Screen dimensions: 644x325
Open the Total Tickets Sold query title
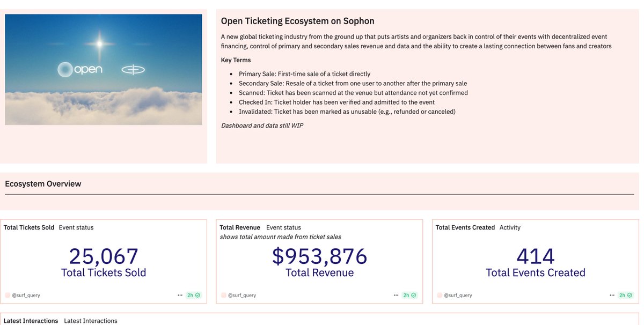point(29,227)
